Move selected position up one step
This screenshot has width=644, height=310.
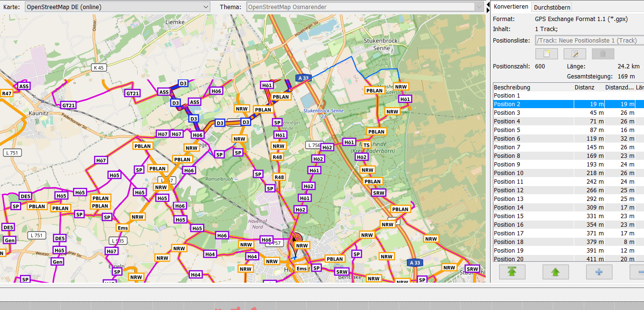pyautogui.click(x=555, y=272)
